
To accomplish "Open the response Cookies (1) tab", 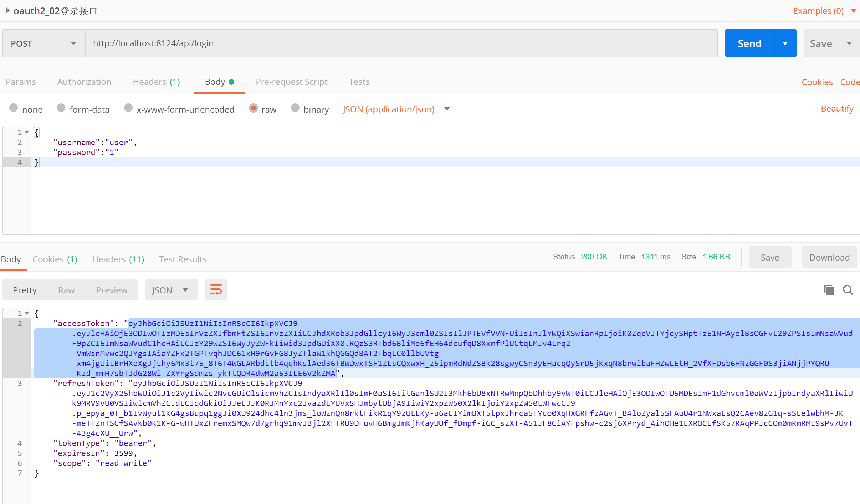I will tap(55, 259).
